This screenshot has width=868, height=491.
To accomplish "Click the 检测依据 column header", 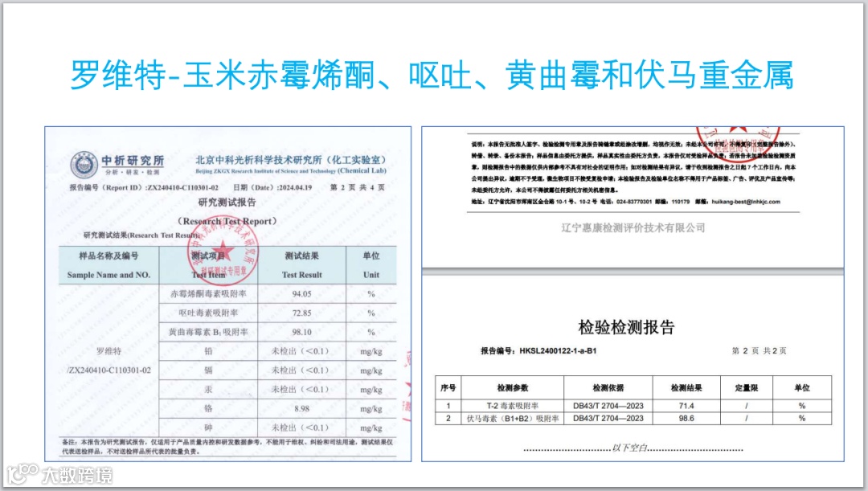I will [x=608, y=388].
